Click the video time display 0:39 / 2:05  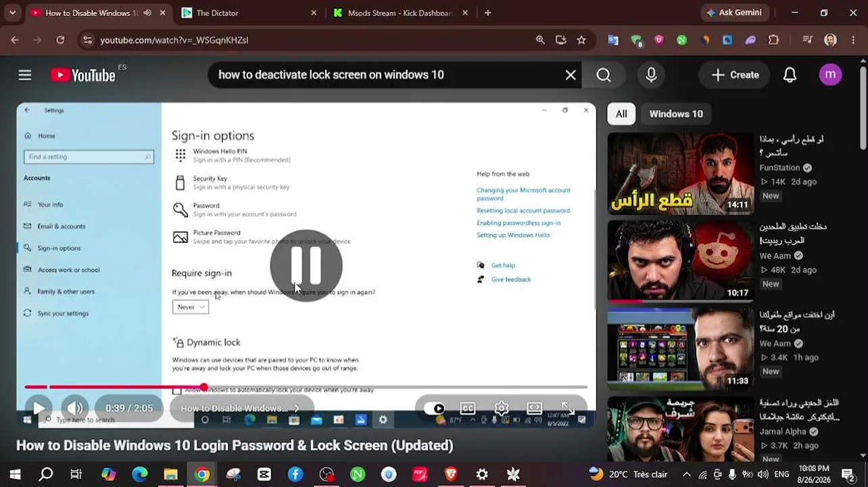coord(129,409)
